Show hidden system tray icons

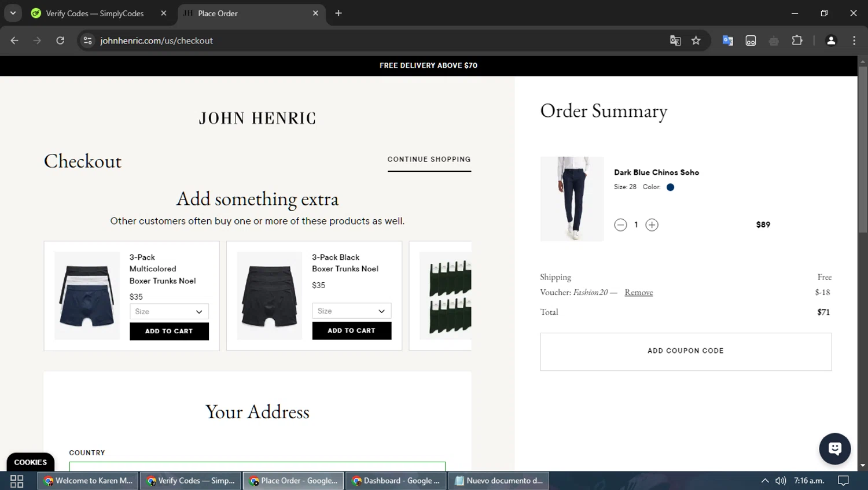[x=765, y=481]
